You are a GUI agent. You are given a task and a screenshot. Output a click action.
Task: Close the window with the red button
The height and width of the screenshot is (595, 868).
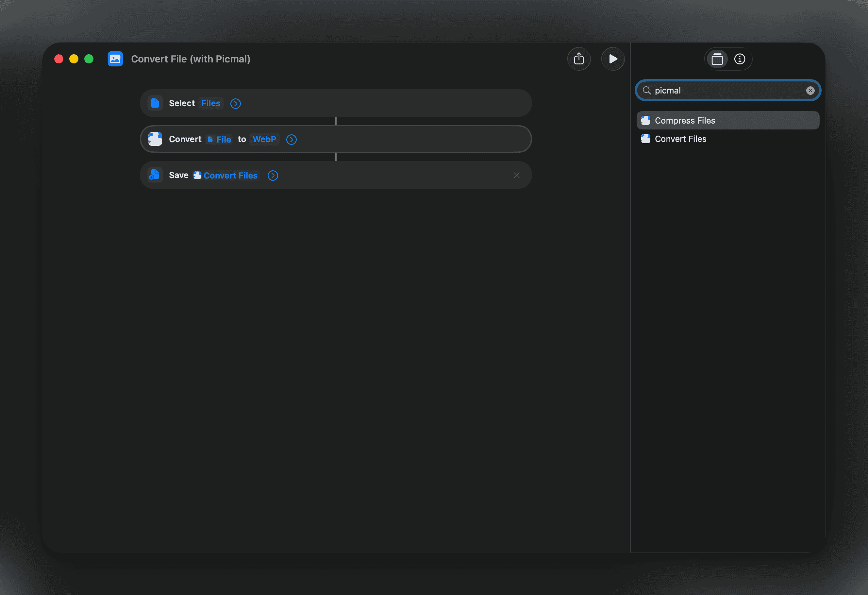click(58, 59)
